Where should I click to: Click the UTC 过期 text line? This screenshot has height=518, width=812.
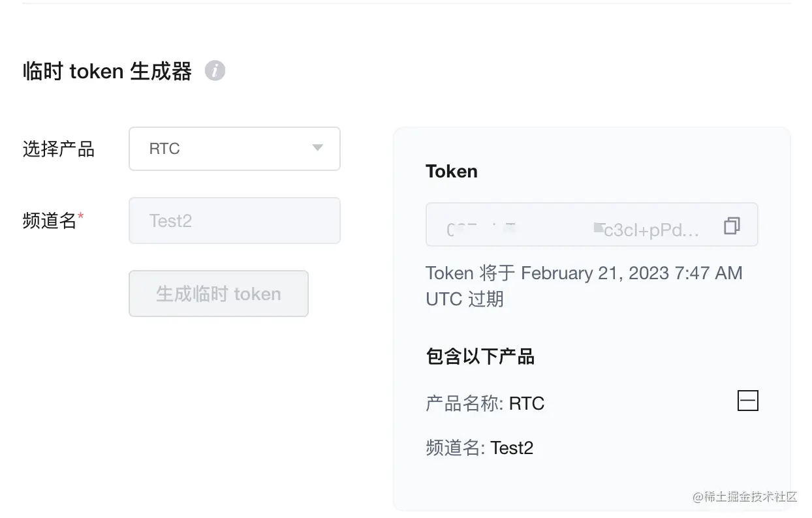tap(464, 299)
